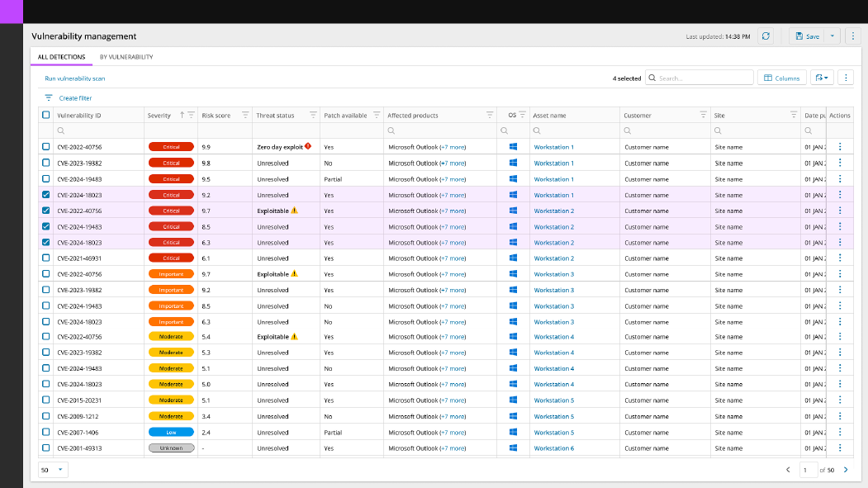This screenshot has width=868, height=488.
Task: Open the three-dot menu beside the Save button
Action: (853, 36)
